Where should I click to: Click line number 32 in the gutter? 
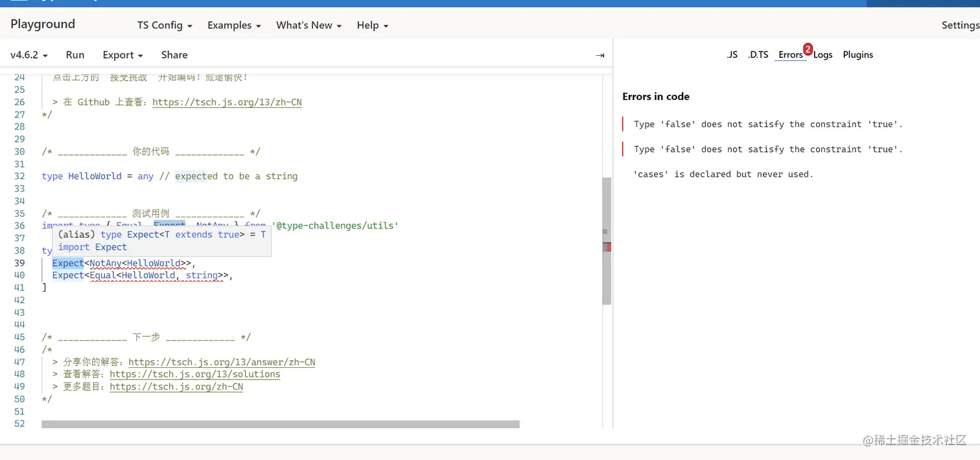coord(19,176)
